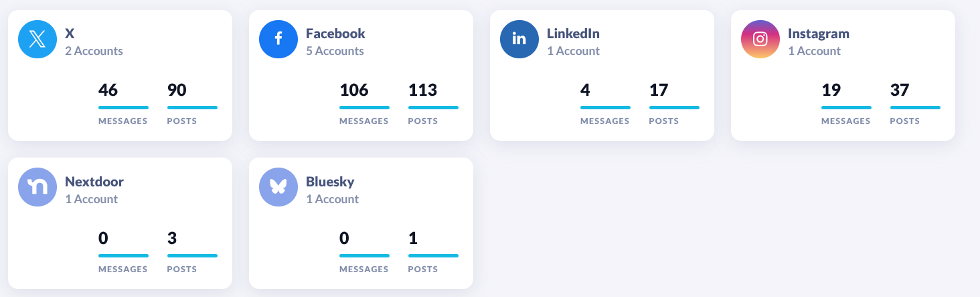Open X's 46 messages count
The width and height of the screenshot is (980, 297).
108,91
